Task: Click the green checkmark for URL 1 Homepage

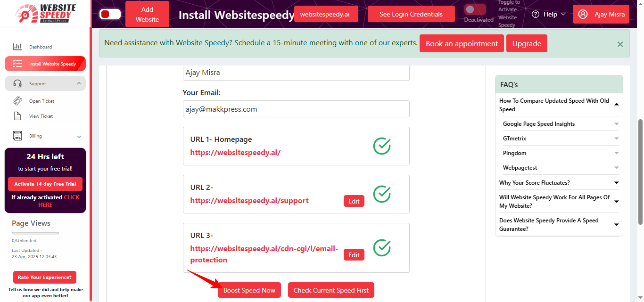Action: click(x=382, y=146)
